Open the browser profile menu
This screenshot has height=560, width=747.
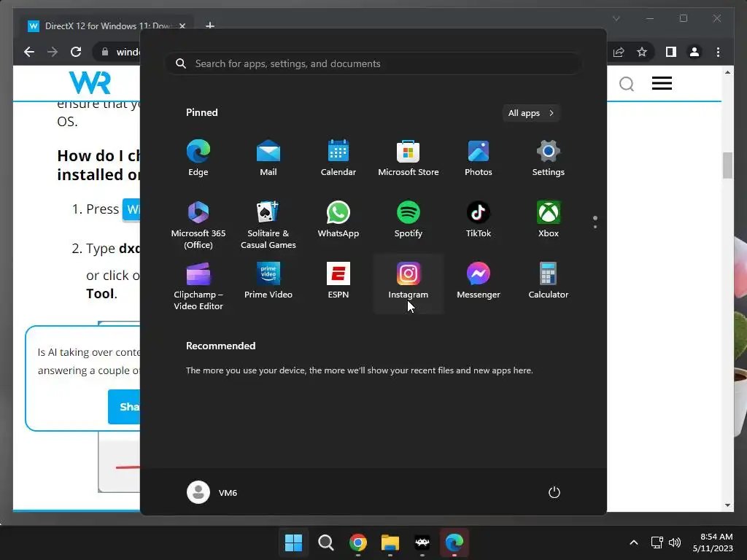point(694,52)
